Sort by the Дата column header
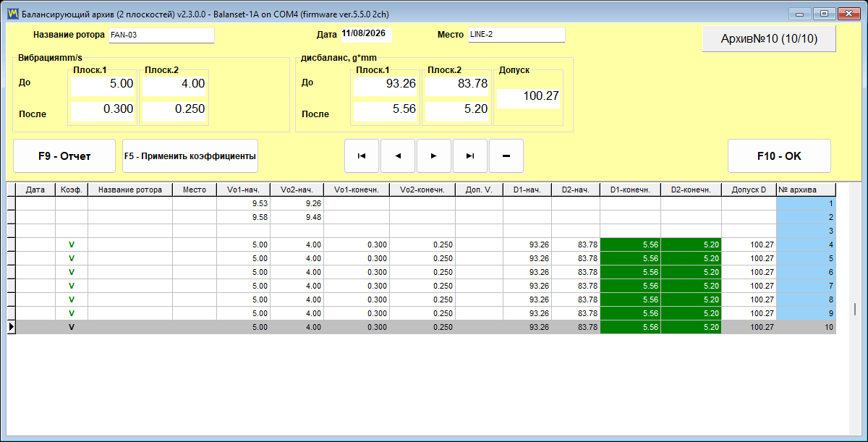This screenshot has height=442, width=868. coord(35,190)
